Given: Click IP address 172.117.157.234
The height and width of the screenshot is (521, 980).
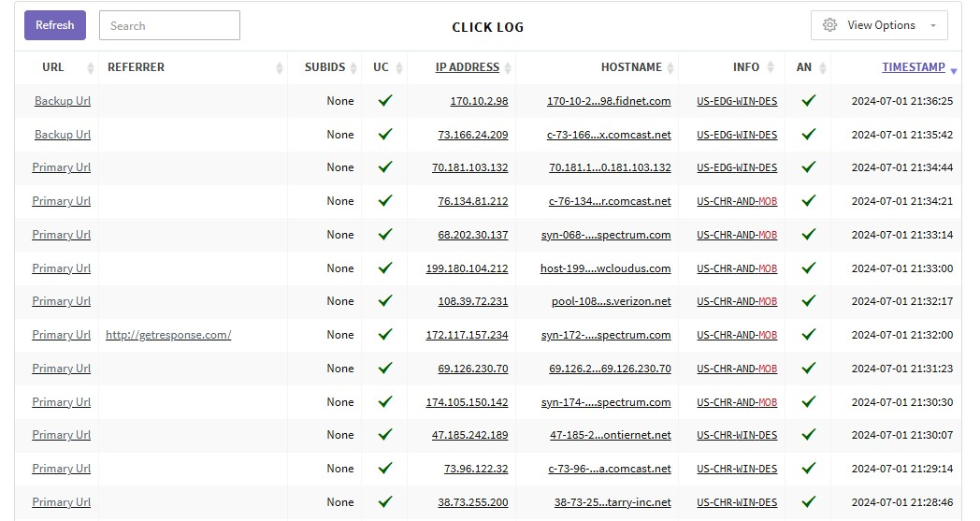Looking at the screenshot, I should pos(467,335).
